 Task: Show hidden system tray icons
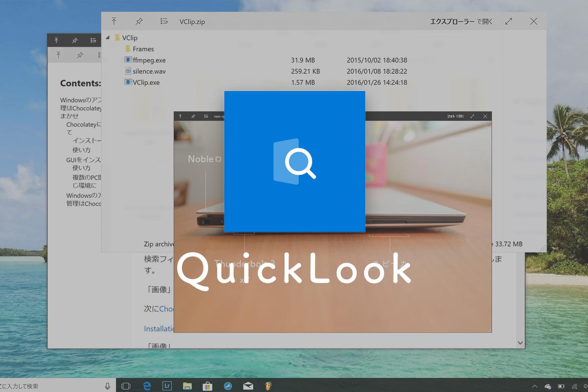(534, 387)
